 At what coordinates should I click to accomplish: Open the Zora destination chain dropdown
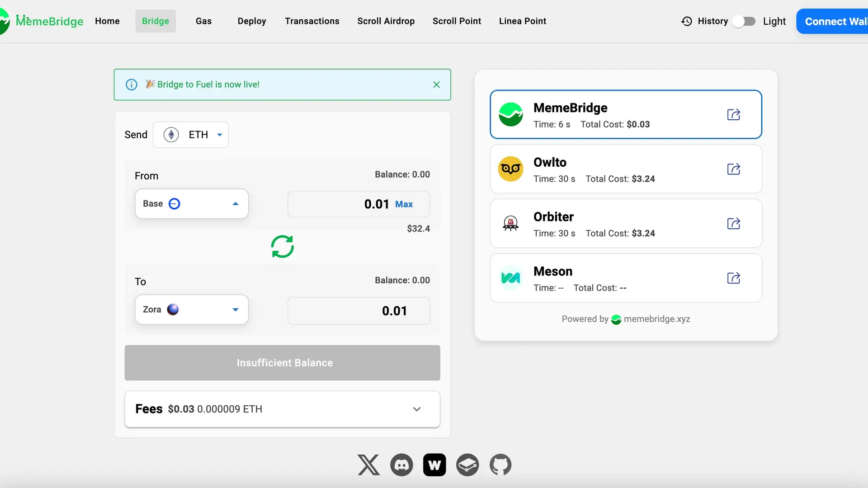point(191,310)
